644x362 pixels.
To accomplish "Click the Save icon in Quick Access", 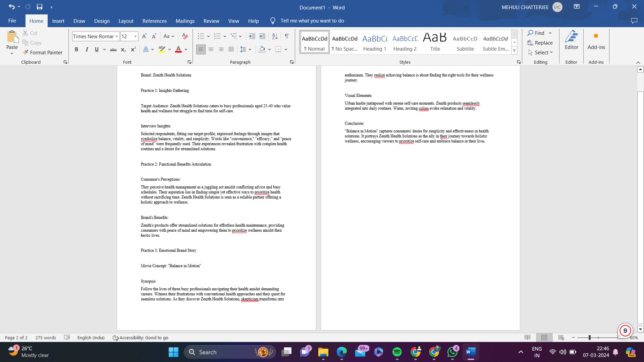I will click(39, 7).
